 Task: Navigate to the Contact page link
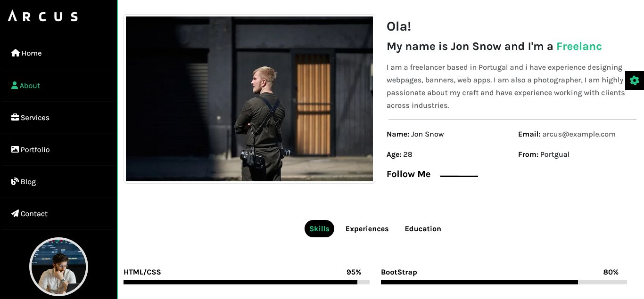tap(34, 214)
